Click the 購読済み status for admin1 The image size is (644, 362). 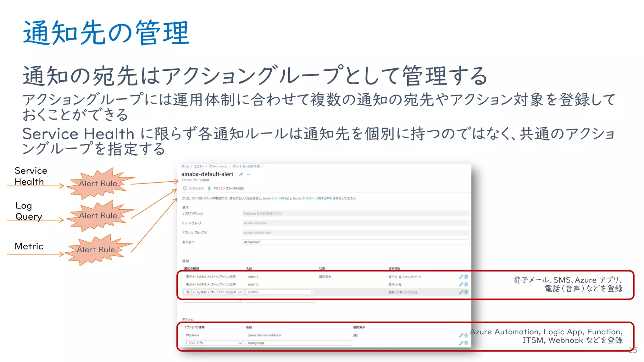coord(325,277)
